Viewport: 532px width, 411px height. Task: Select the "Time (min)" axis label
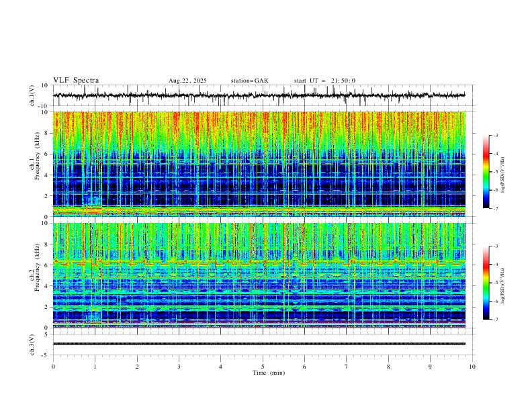coord(269,373)
